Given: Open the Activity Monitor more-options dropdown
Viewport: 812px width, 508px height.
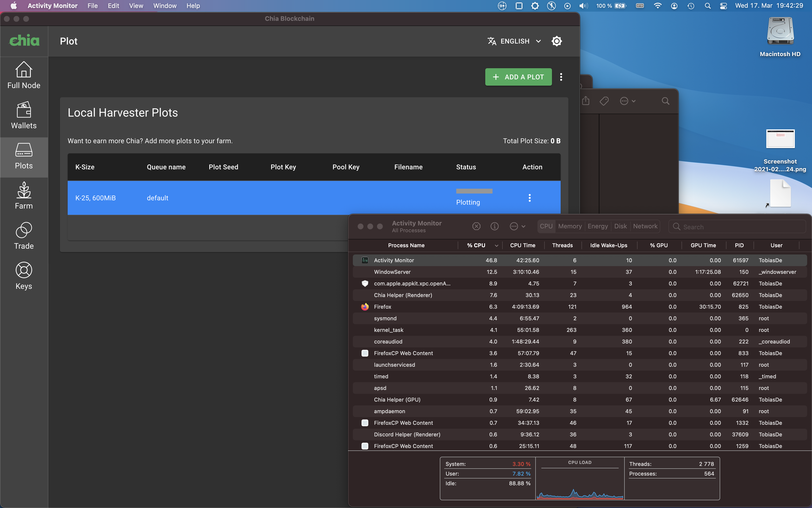Looking at the screenshot, I should pos(517,226).
